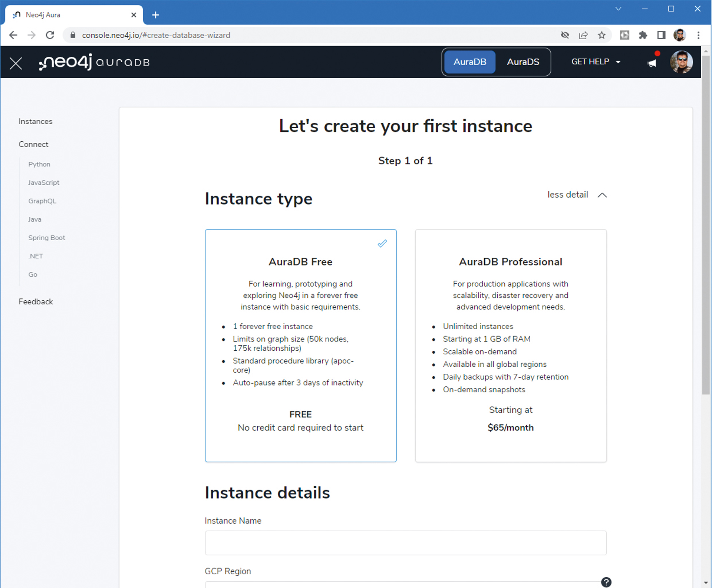Screen dimensions: 712x588
Task: Reload the page with the refresh icon
Action: click(50, 35)
